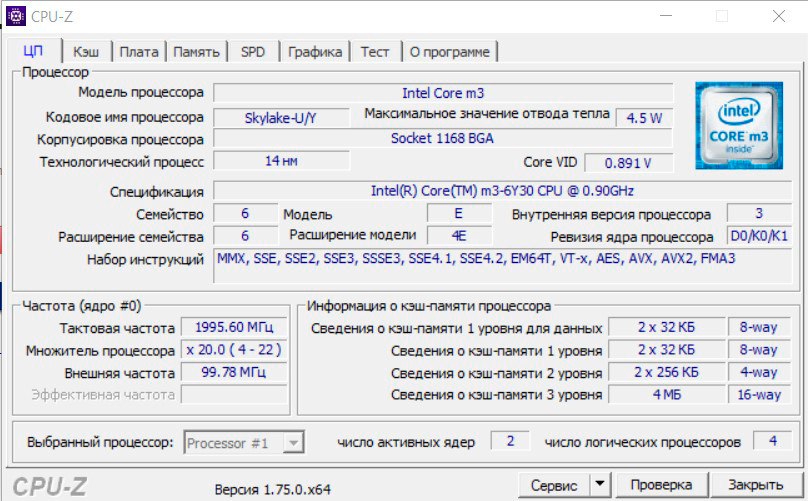Close the CPU-Z window

point(779,16)
